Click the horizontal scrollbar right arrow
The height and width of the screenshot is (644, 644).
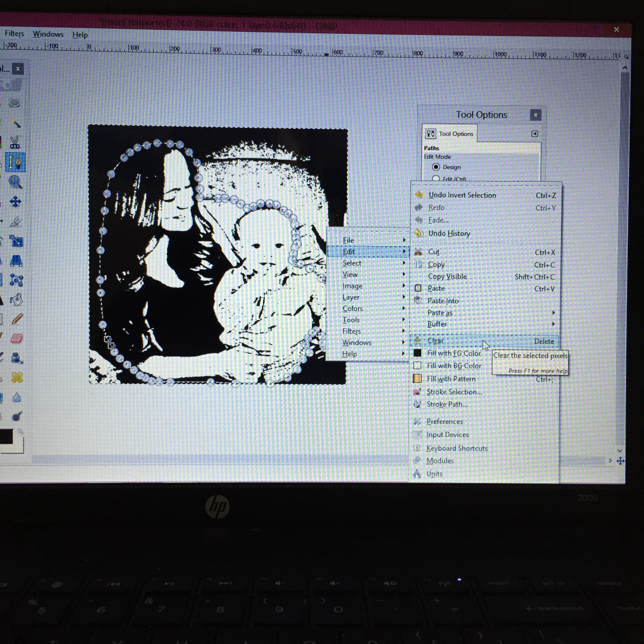coord(610,461)
